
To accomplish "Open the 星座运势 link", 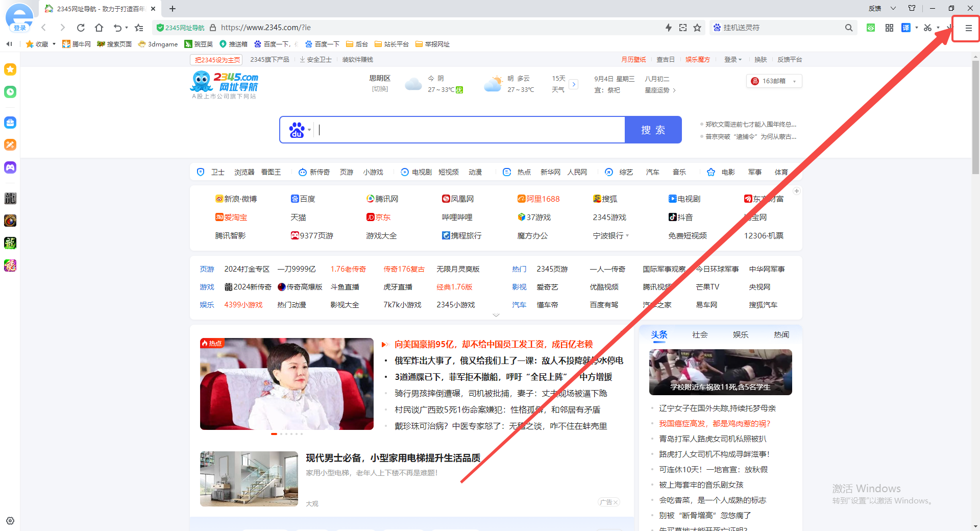I will point(660,90).
